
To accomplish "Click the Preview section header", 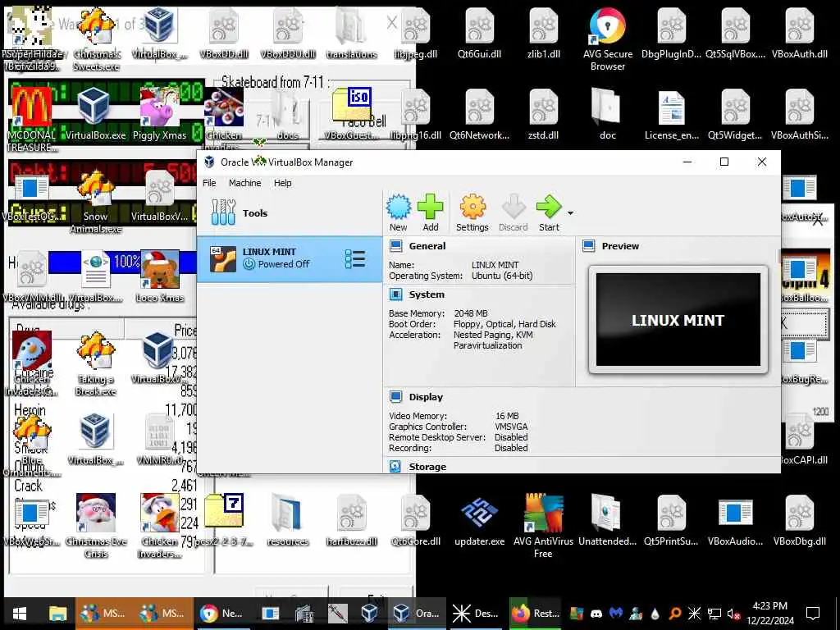I will (x=620, y=246).
